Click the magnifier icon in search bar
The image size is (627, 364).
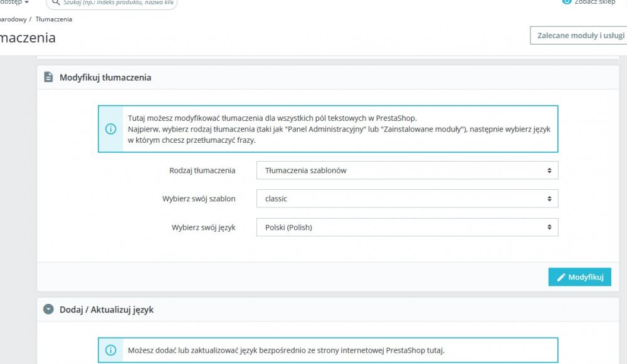(55, 3)
